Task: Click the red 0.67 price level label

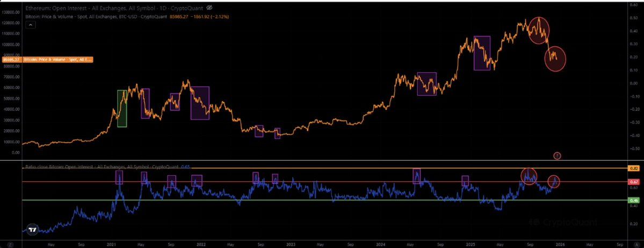Action: (635, 182)
